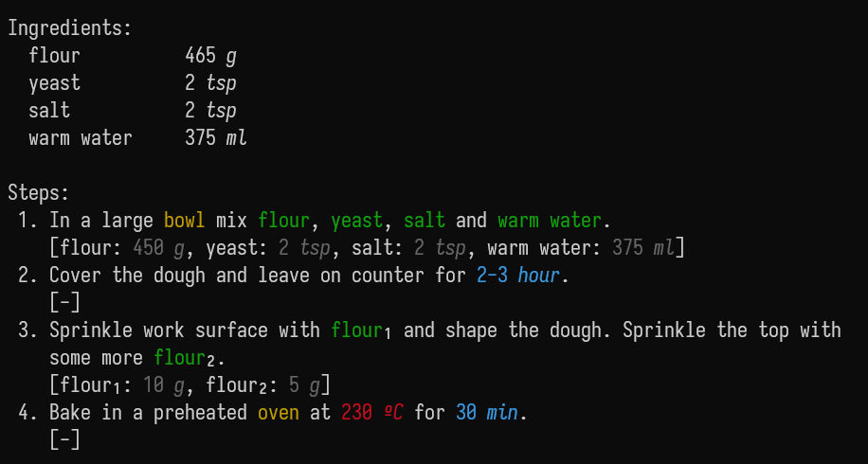Click the 375 ml warm water quantity
Image resolution: width=868 pixels, height=464 pixels.
point(216,138)
